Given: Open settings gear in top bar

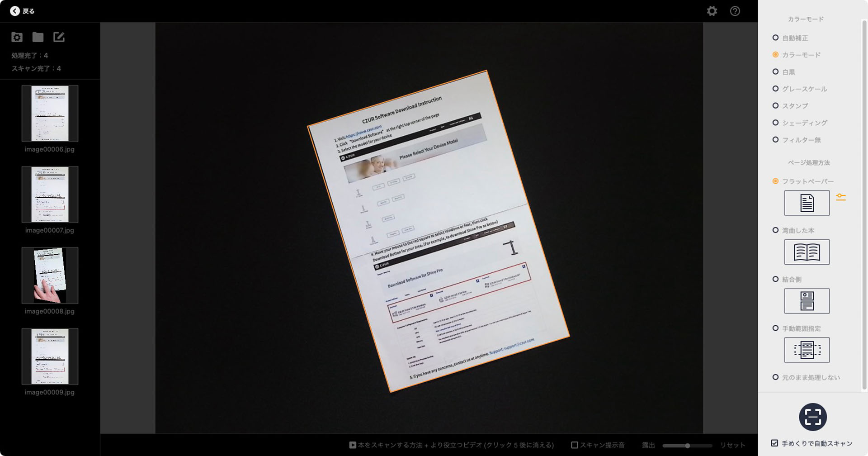Looking at the screenshot, I should (712, 11).
